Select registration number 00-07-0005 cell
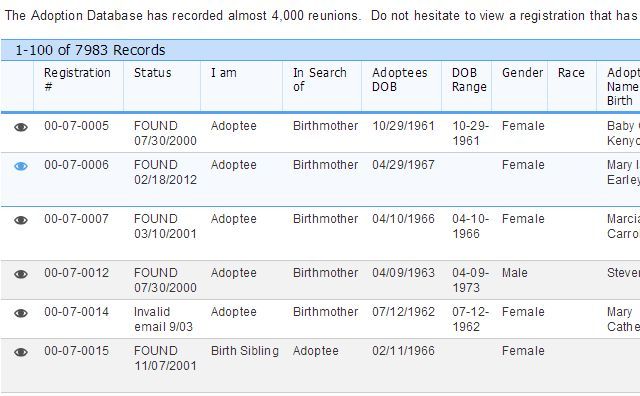 point(77,126)
